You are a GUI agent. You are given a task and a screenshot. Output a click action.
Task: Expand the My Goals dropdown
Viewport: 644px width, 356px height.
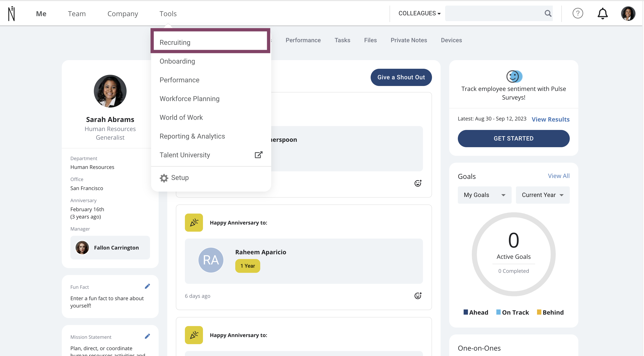[x=485, y=195]
